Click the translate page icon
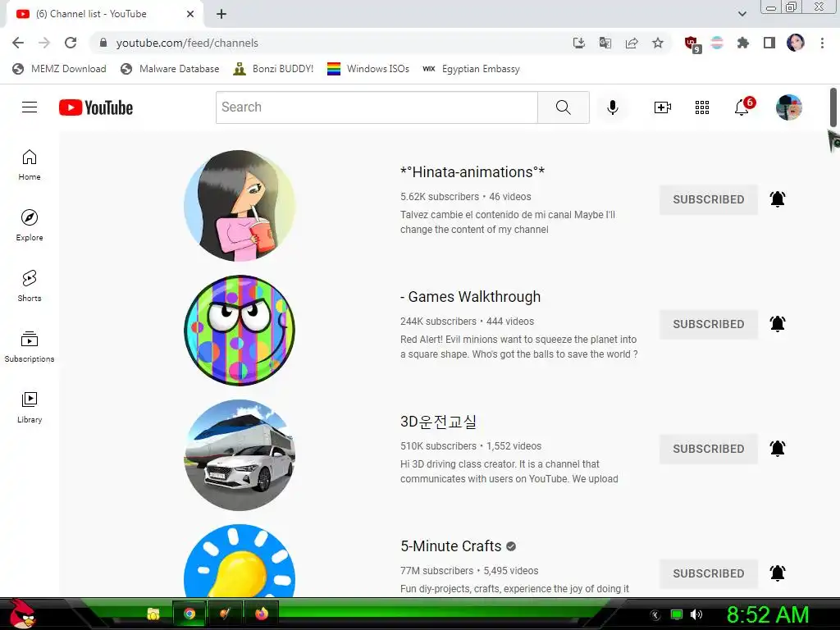Viewport: 840px width, 630px height. click(605, 43)
